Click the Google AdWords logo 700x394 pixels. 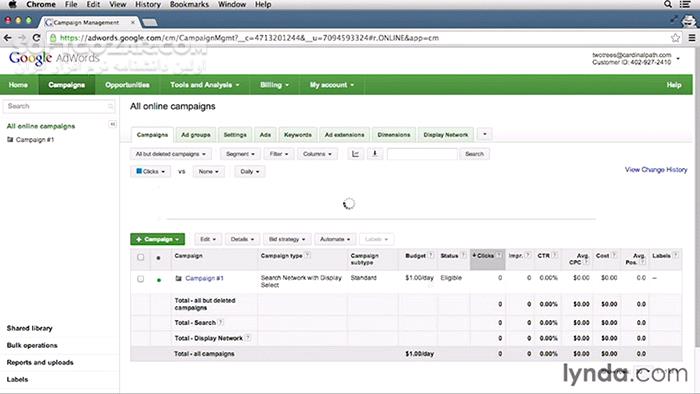(x=54, y=58)
